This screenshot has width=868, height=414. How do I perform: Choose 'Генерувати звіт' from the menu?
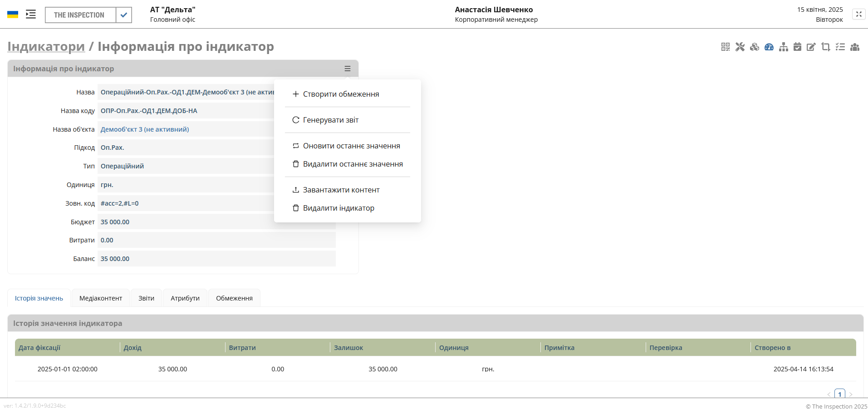pyautogui.click(x=330, y=120)
